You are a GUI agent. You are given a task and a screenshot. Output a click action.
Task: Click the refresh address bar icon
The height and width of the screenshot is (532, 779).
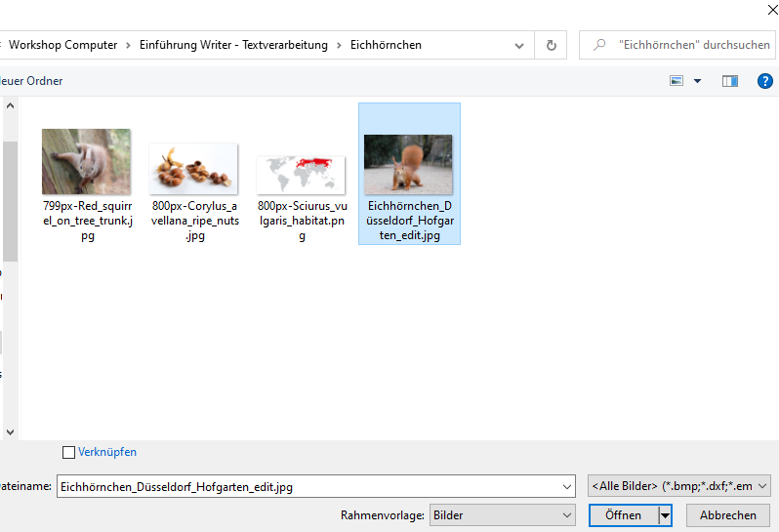click(552, 45)
